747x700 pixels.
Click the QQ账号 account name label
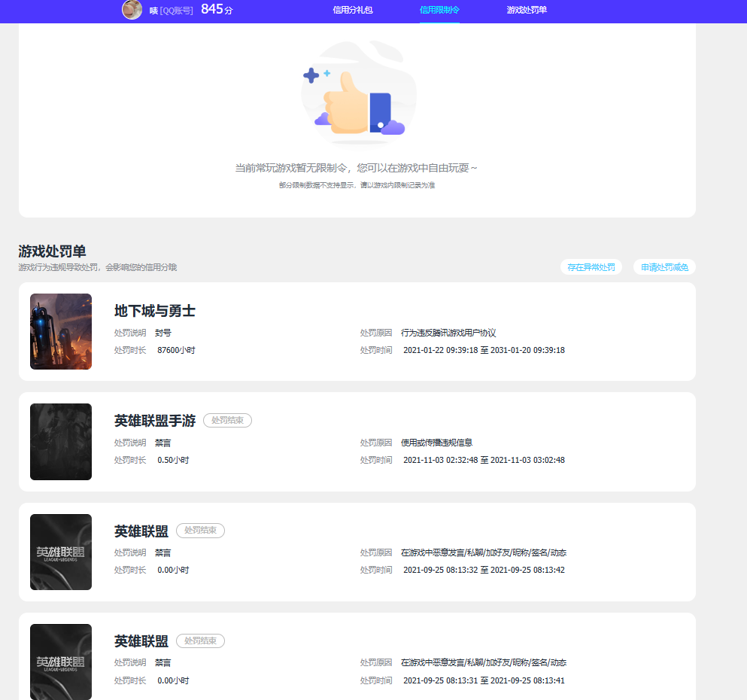tap(176, 11)
